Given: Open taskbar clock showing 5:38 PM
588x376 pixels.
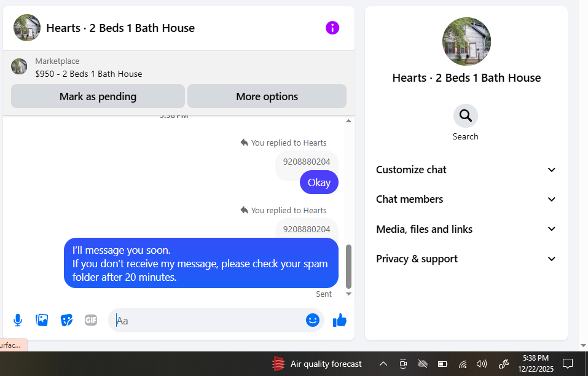Looking at the screenshot, I should tap(536, 363).
